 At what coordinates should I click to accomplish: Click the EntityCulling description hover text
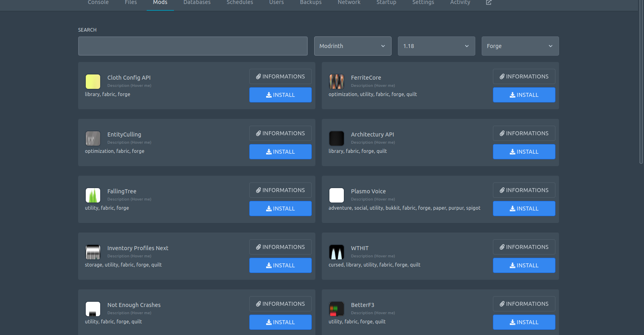click(x=129, y=142)
